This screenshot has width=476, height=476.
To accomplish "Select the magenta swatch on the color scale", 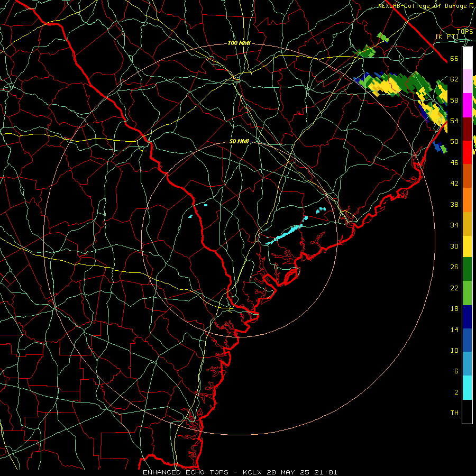I will click(x=467, y=105).
